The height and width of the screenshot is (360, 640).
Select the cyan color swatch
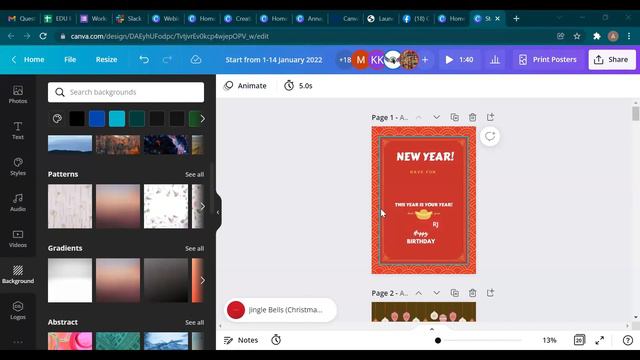coord(117,119)
